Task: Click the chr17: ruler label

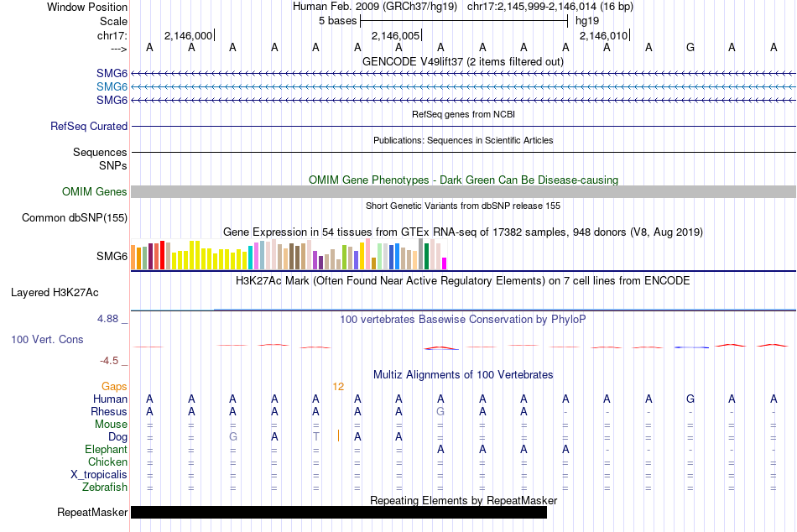Action: [112, 35]
